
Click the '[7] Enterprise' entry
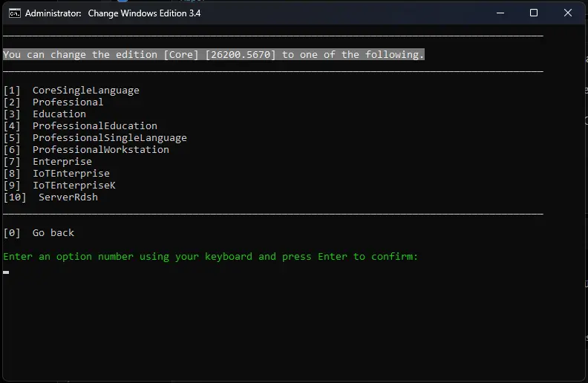tap(48, 162)
